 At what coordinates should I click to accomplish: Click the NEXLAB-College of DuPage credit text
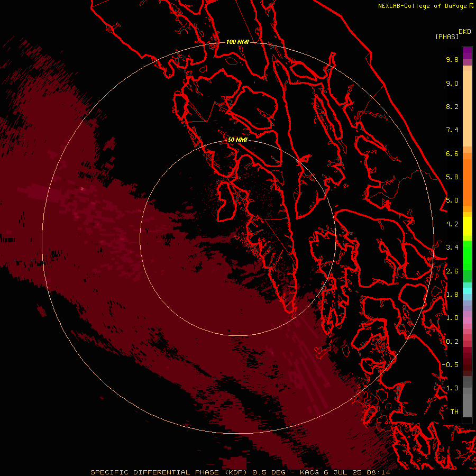pyautogui.click(x=423, y=6)
